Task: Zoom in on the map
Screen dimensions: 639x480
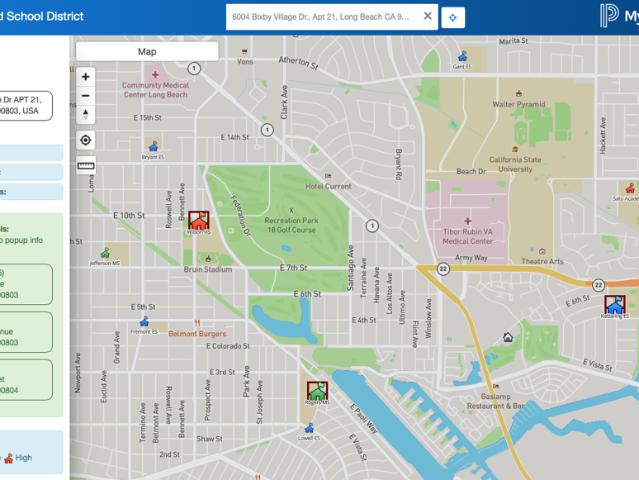Action: coord(86,76)
